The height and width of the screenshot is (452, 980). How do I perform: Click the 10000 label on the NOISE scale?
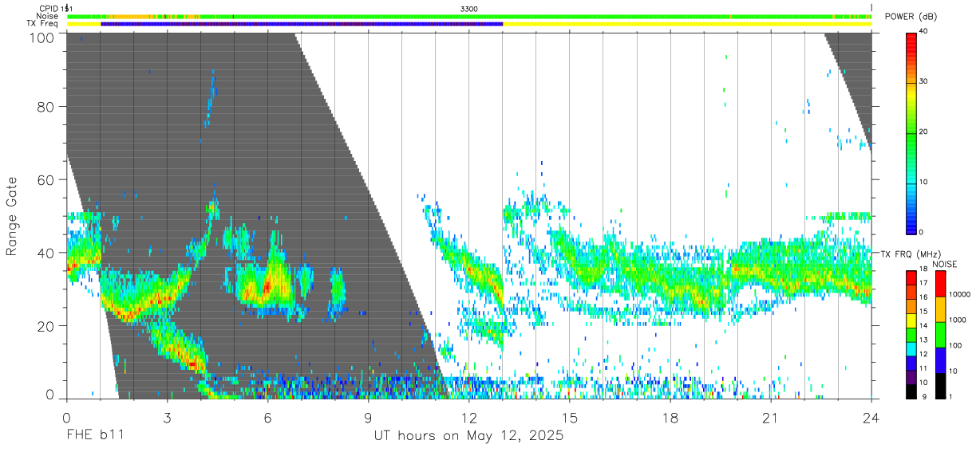[959, 296]
